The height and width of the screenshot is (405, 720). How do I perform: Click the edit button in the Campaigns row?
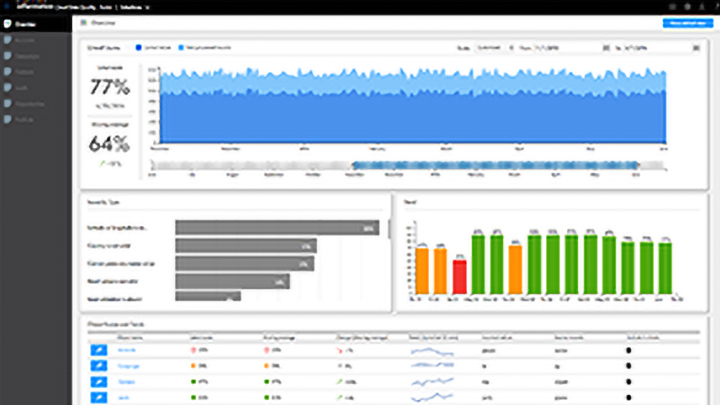pyautogui.click(x=99, y=366)
